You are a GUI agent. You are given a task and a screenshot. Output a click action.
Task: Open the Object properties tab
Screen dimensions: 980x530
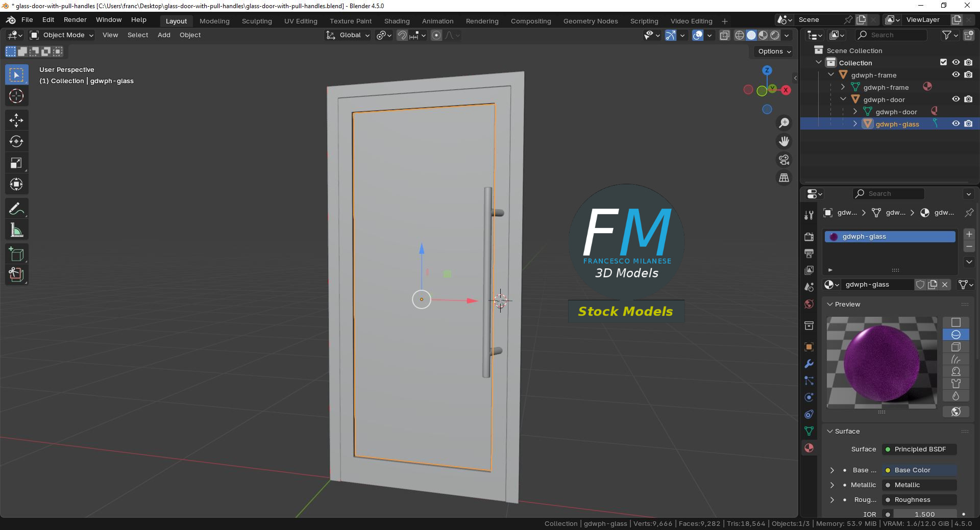[809, 347]
